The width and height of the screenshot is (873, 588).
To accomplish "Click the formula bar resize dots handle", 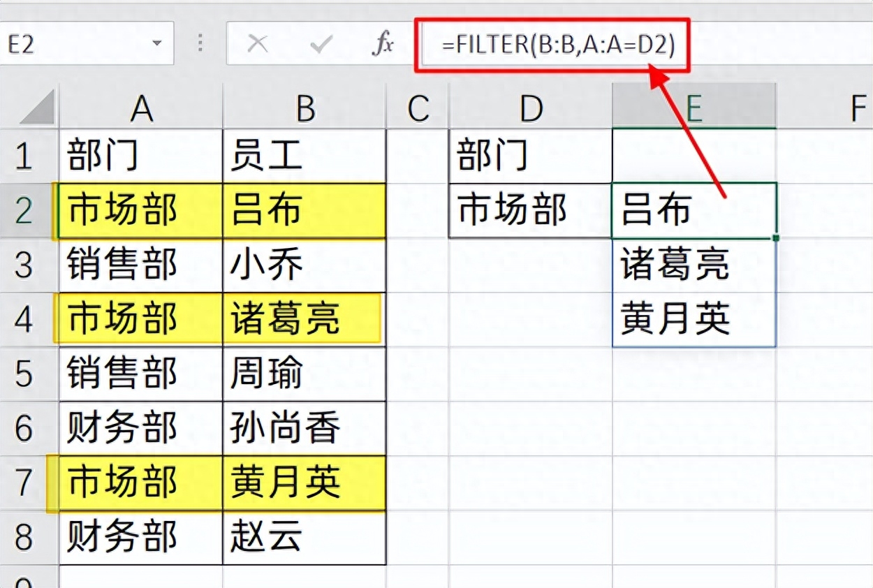I will tap(200, 44).
